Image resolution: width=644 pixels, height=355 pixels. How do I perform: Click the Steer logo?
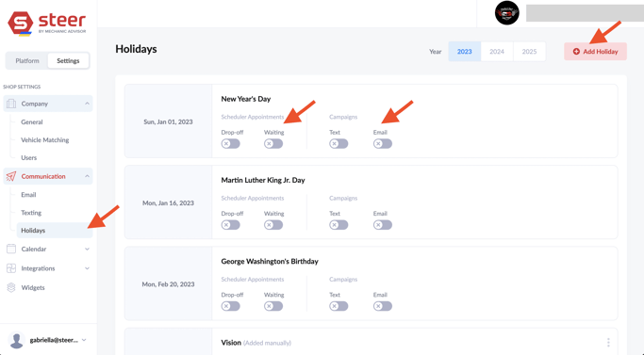pyautogui.click(x=47, y=24)
